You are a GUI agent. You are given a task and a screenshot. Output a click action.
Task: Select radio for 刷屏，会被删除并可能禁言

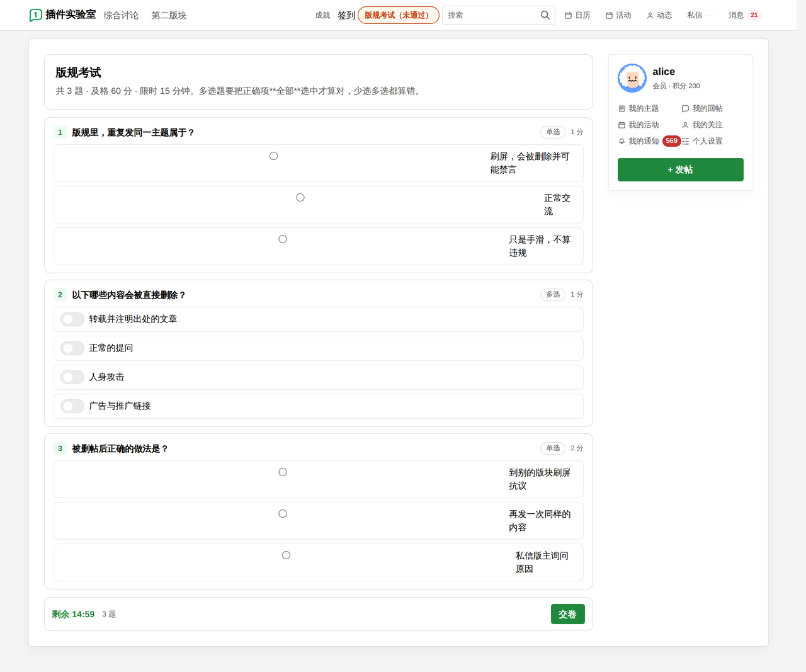coord(273,156)
